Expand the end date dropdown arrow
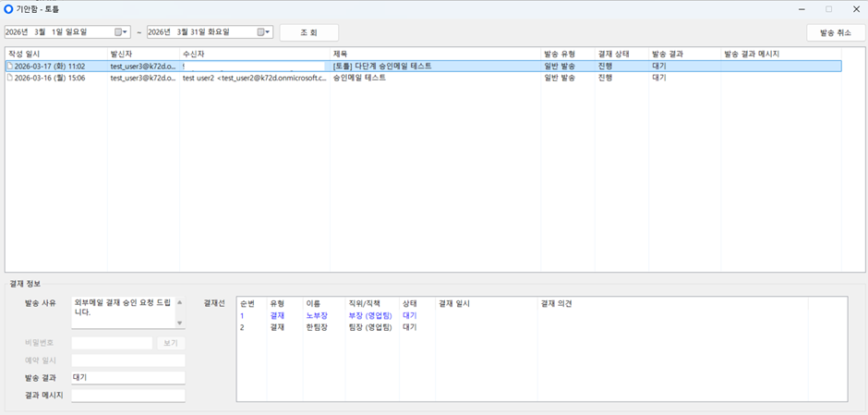The height and width of the screenshot is (415, 868). (270, 32)
